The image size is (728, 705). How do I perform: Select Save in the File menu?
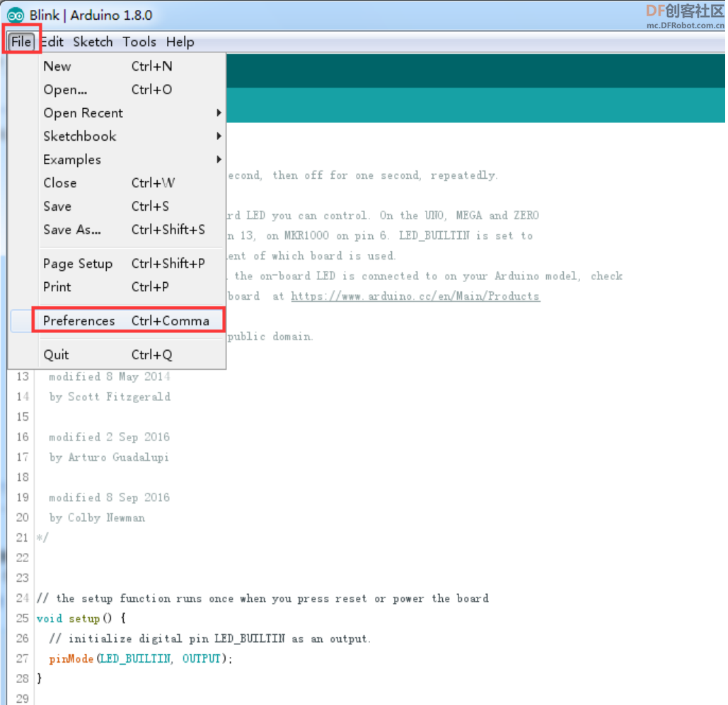(x=117, y=206)
